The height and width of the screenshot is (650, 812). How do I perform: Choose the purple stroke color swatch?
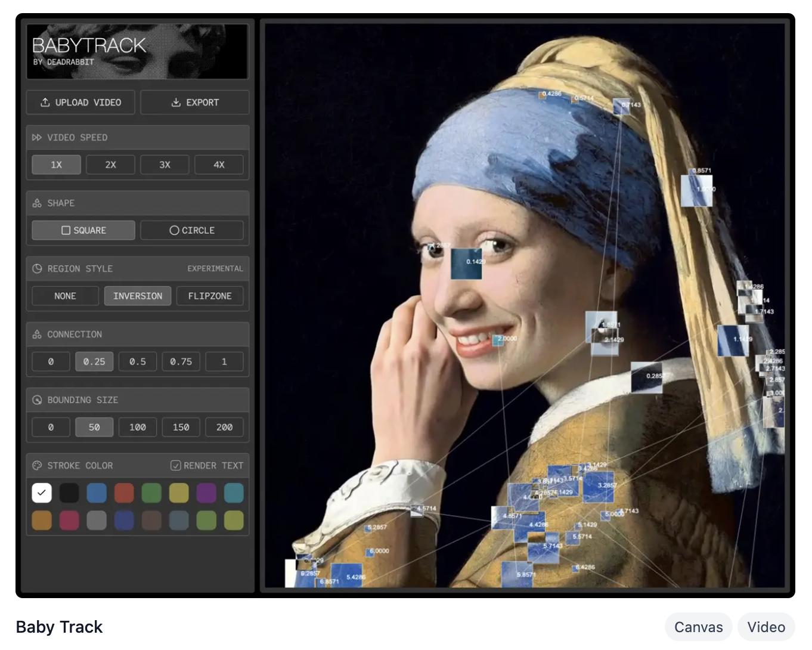206,493
